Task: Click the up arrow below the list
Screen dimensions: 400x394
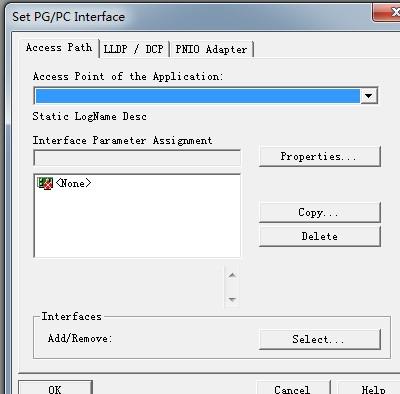Action: 232,275
